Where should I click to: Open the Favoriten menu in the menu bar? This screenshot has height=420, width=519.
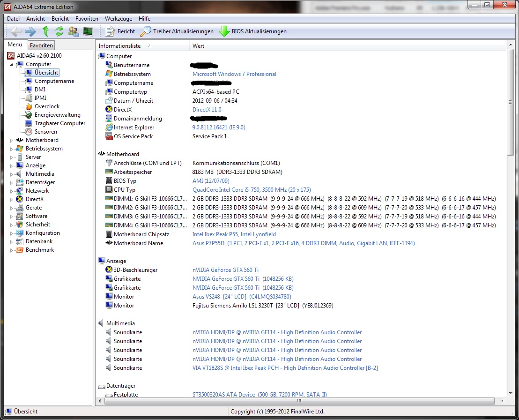(87, 19)
